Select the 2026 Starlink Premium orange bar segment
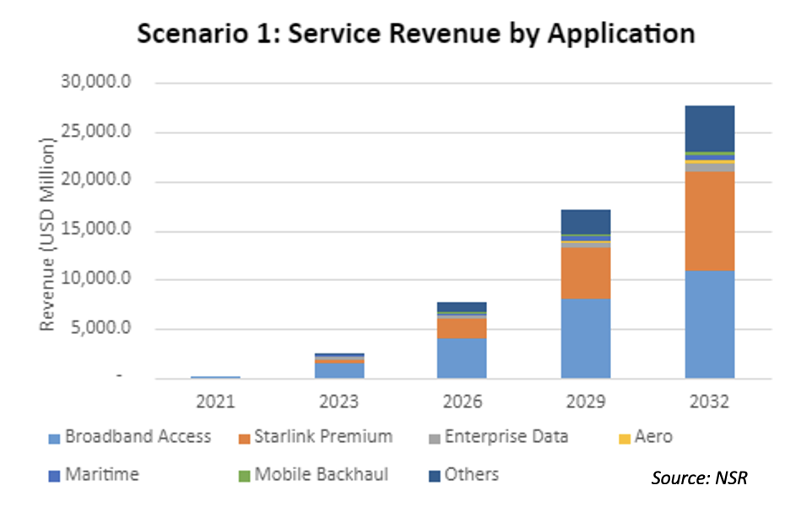Image resolution: width=812 pixels, height=518 pixels. pyautogui.click(x=462, y=328)
